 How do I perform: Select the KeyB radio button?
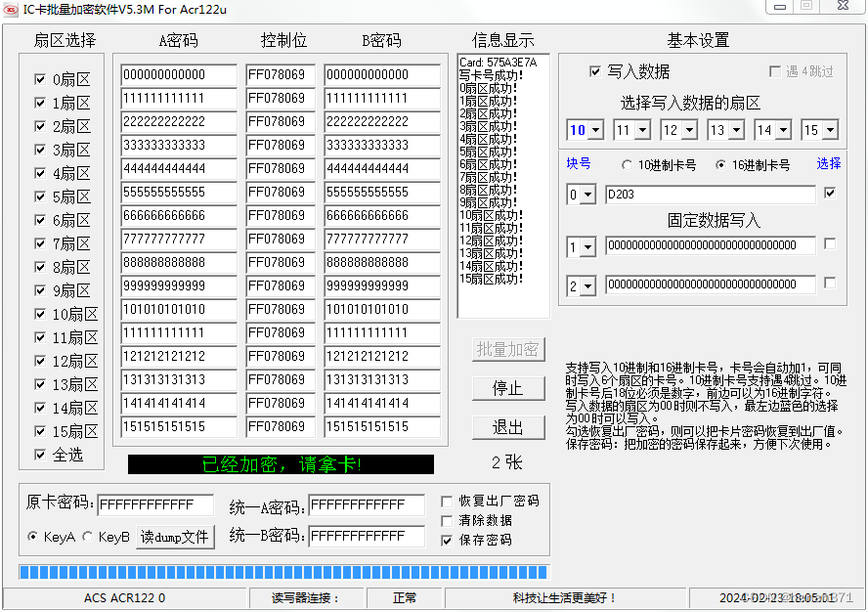pos(87,536)
